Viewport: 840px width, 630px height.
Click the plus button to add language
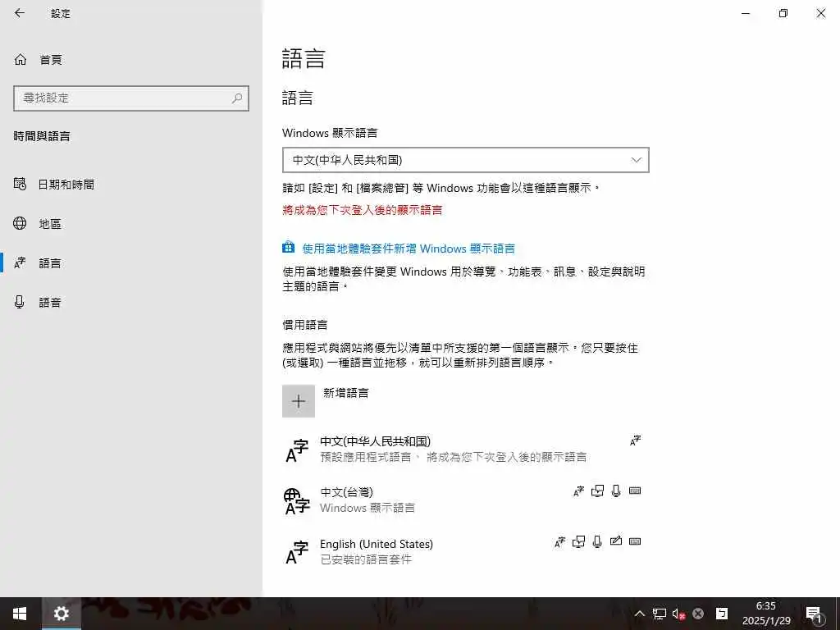[299, 400]
